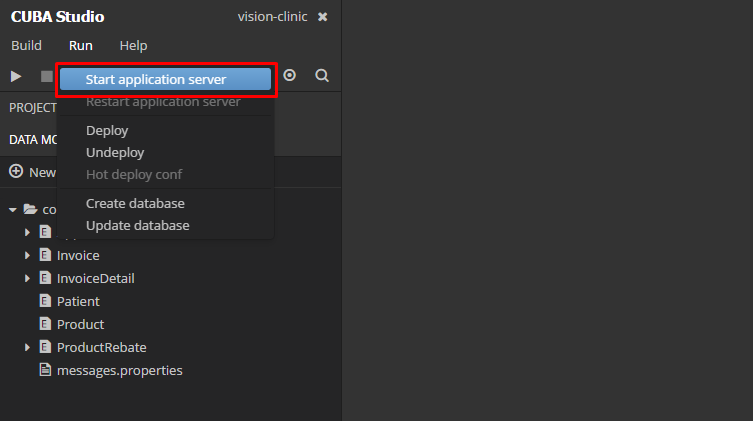Expand the InvoiceDetail tree node

point(28,278)
